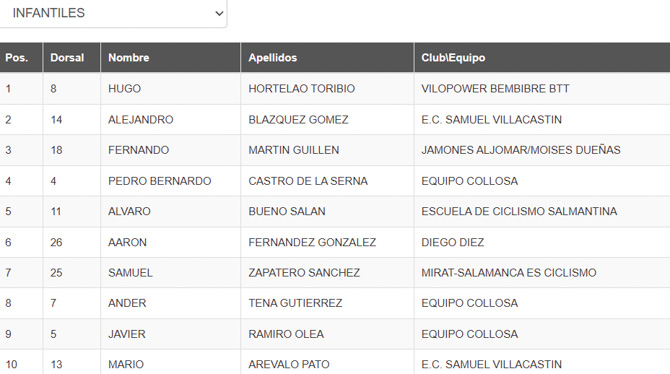The width and height of the screenshot is (670, 374).
Task: Click the Dorsal column header
Action: click(x=71, y=57)
